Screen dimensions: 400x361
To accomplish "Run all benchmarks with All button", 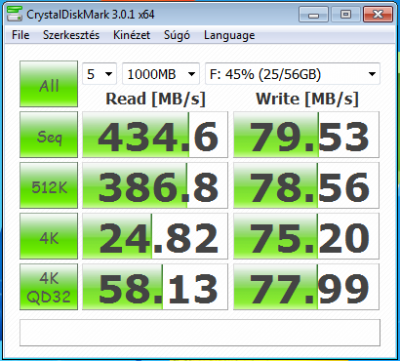I will [49, 84].
